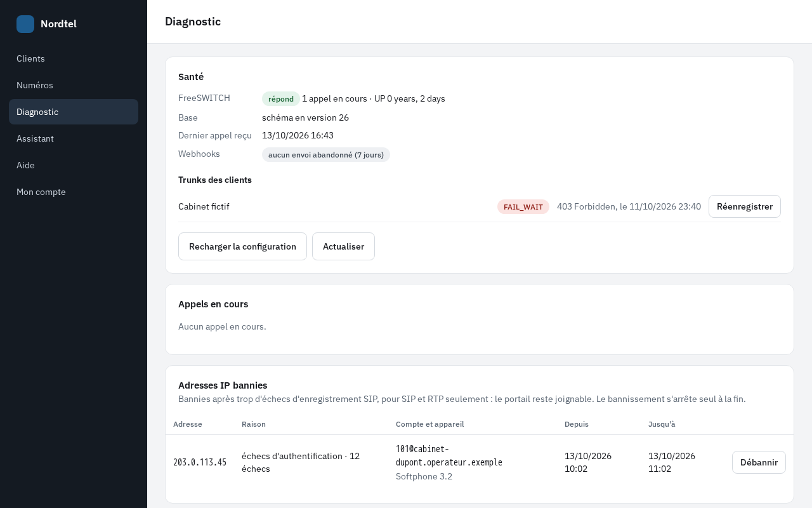This screenshot has height=508, width=812.
Task: Click the green 'répond' badge
Action: 281,99
